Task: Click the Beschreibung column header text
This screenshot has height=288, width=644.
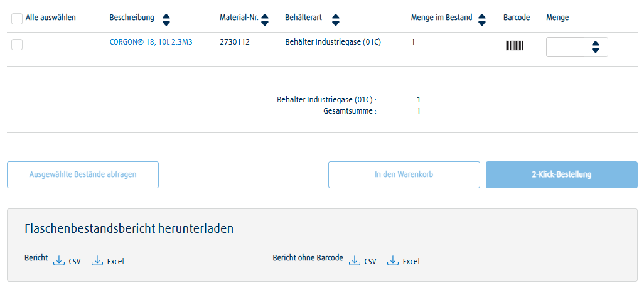Action: 131,18
